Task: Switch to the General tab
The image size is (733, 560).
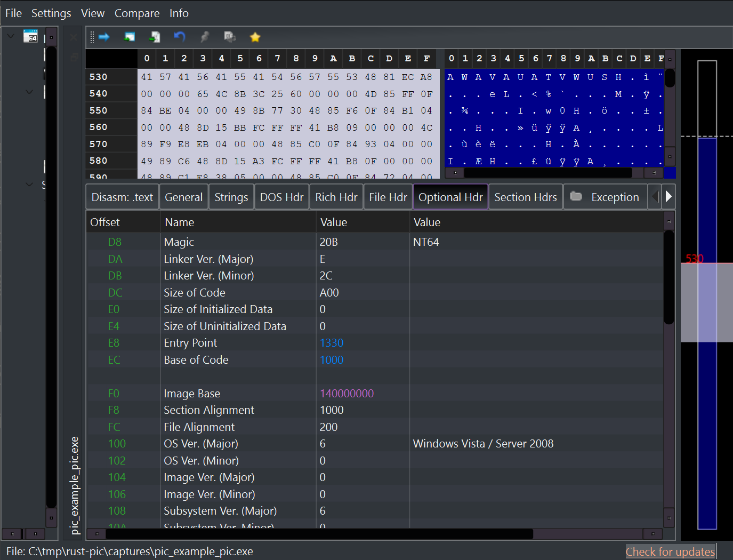Action: point(184,197)
